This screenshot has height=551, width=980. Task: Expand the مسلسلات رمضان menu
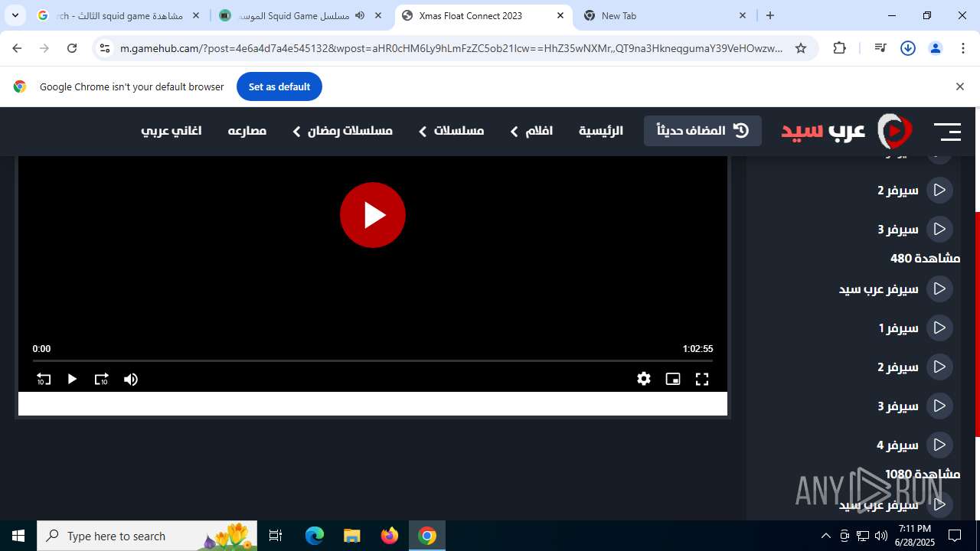tap(342, 131)
